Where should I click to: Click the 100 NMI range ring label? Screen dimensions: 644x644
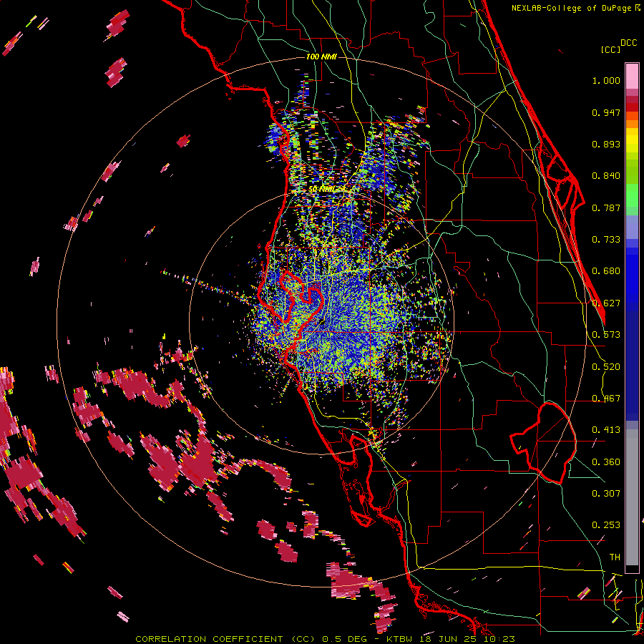321,57
